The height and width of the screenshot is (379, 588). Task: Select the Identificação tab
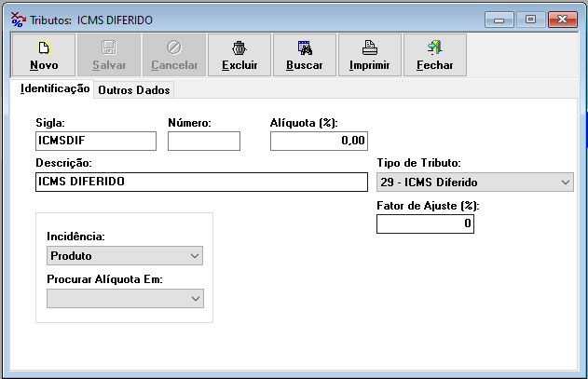tap(55, 89)
